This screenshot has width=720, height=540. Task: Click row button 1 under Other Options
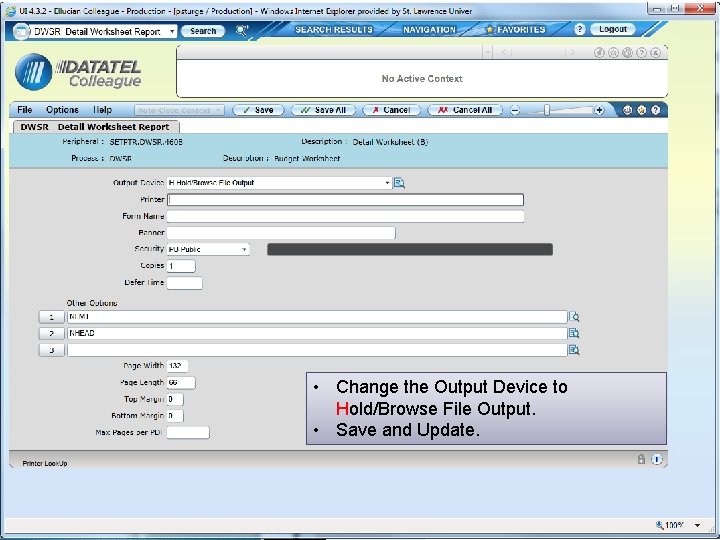(x=51, y=317)
